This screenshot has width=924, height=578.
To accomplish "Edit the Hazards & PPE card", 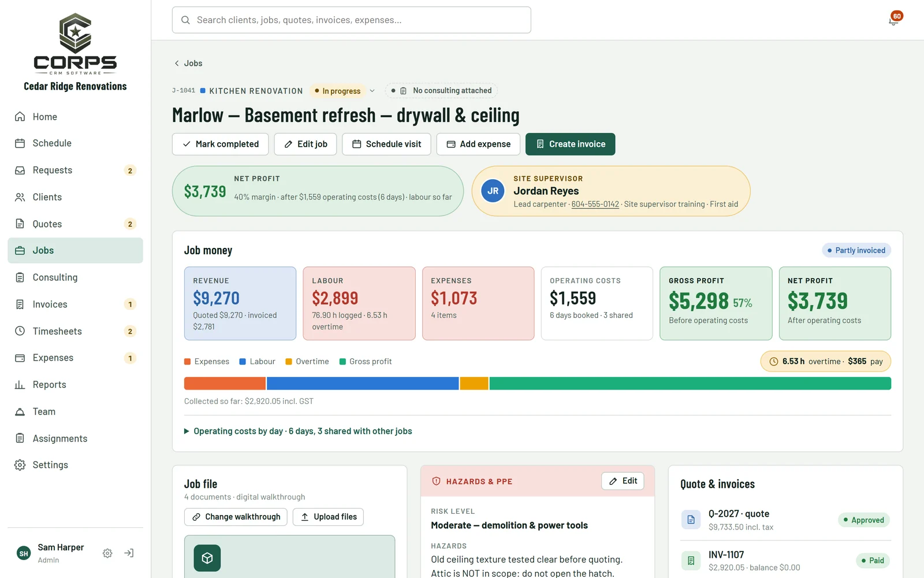I will click(623, 481).
